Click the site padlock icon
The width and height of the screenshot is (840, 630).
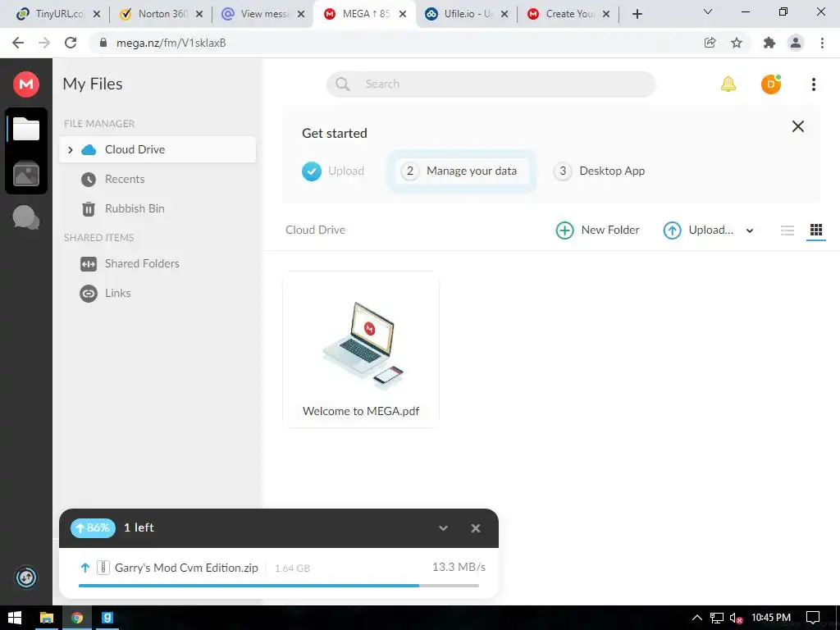pos(104,43)
